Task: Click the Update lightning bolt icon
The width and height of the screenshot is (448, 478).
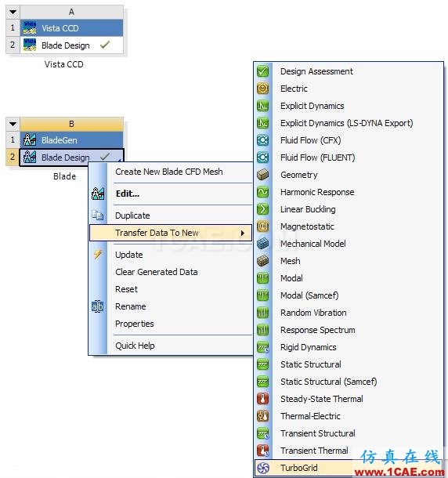Action: pyautogui.click(x=98, y=255)
